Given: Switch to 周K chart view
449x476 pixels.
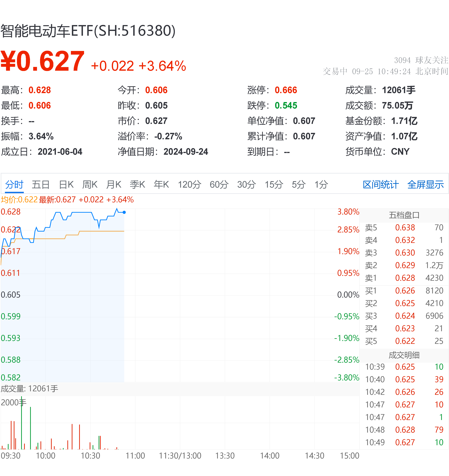Looking at the screenshot, I should pos(90,185).
